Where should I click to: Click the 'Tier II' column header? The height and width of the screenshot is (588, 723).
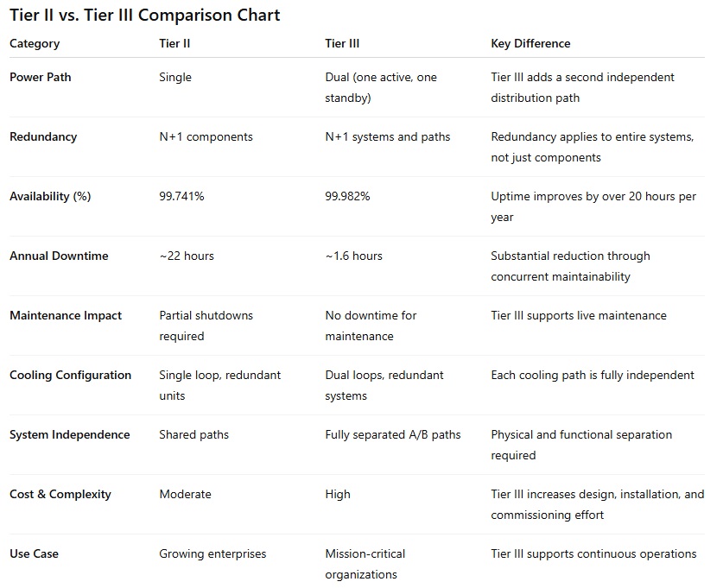(174, 43)
